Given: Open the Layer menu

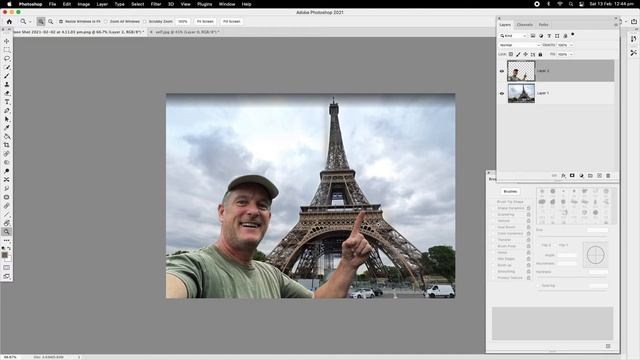Looking at the screenshot, I should tap(102, 4).
